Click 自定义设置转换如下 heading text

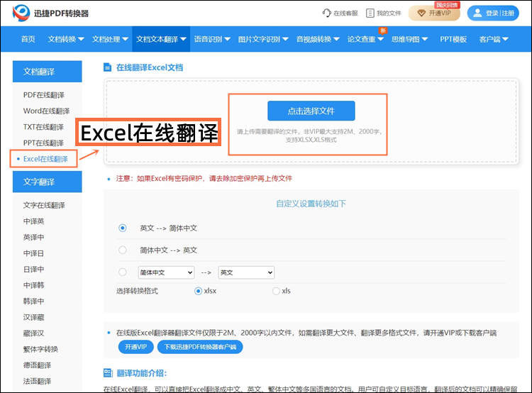tap(311, 204)
